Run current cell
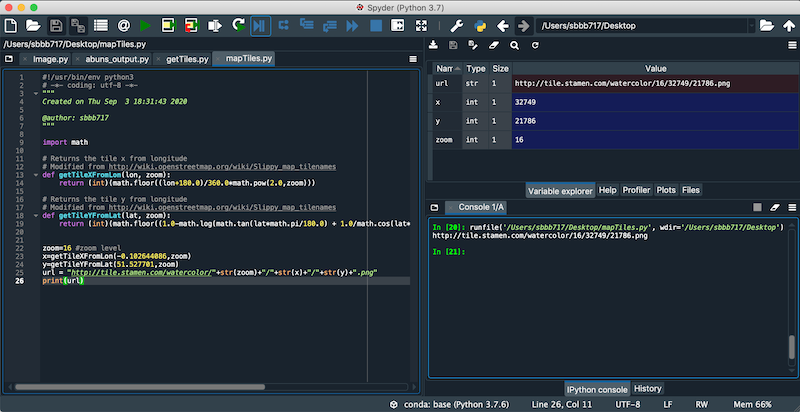The image size is (800, 412). (168, 25)
